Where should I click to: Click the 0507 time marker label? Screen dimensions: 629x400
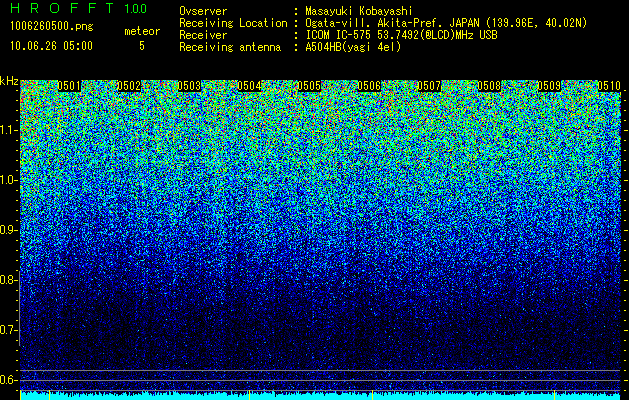click(429, 86)
